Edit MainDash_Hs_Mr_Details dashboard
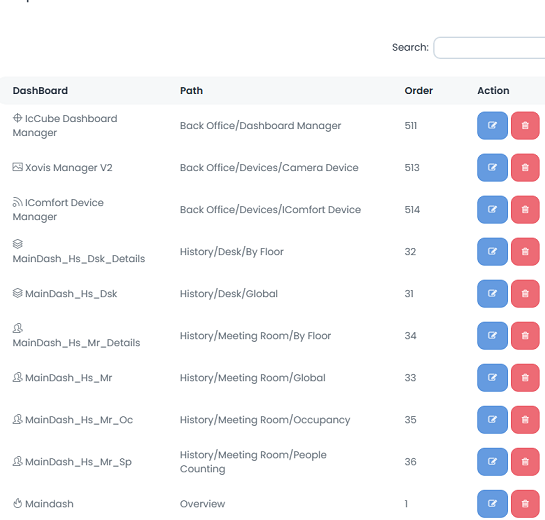The image size is (545, 520). 492,336
